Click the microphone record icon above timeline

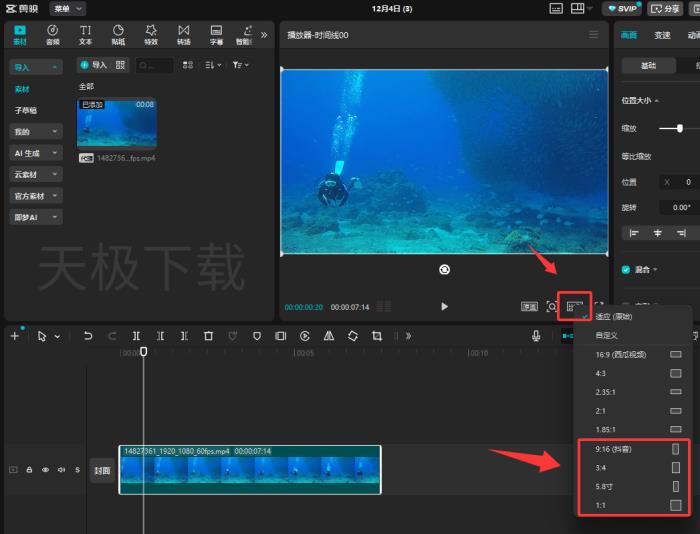click(x=536, y=336)
